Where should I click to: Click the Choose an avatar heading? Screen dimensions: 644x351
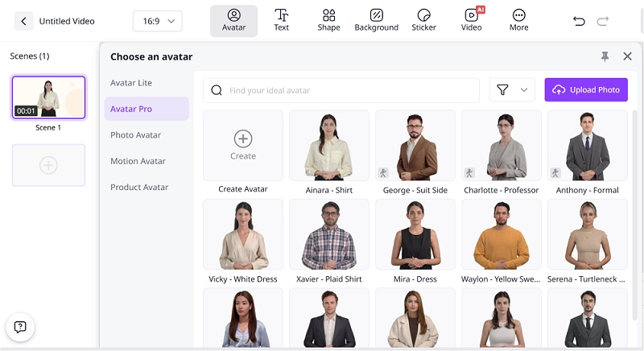(151, 56)
